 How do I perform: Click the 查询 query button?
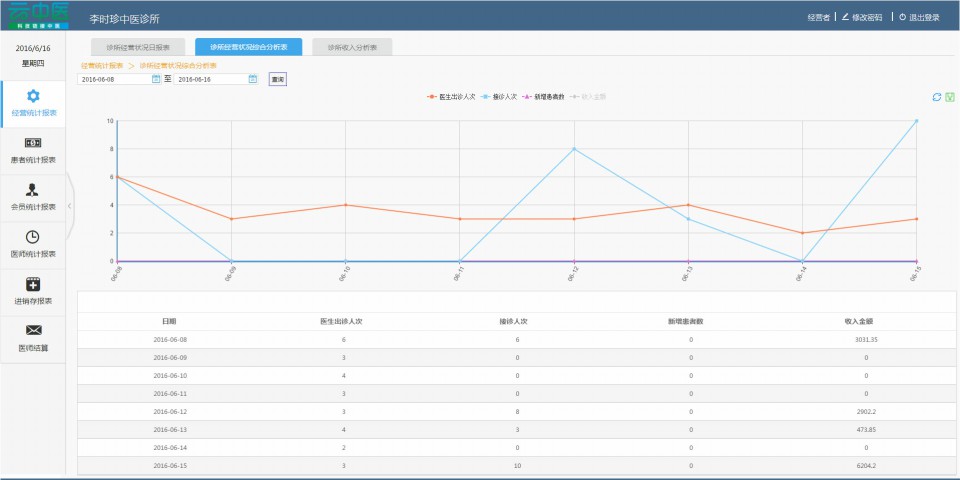click(278, 79)
